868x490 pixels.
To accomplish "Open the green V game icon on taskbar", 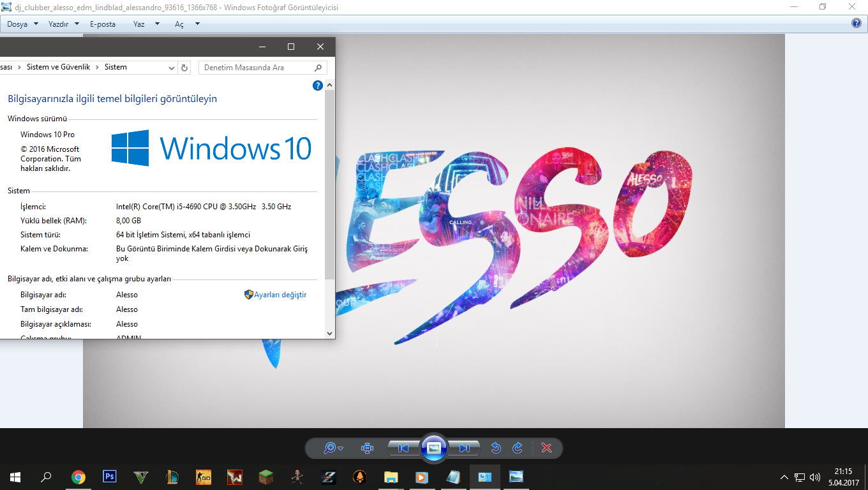I will (141, 477).
